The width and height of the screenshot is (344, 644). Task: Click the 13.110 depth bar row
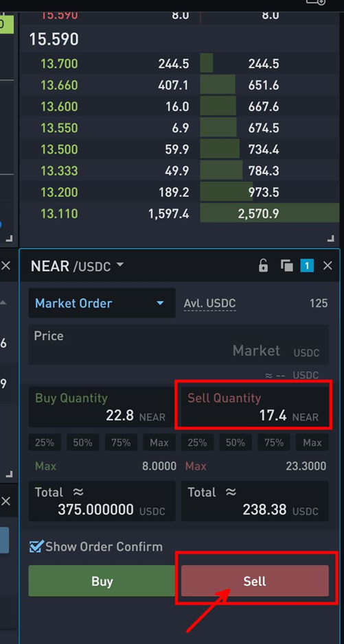(x=179, y=213)
